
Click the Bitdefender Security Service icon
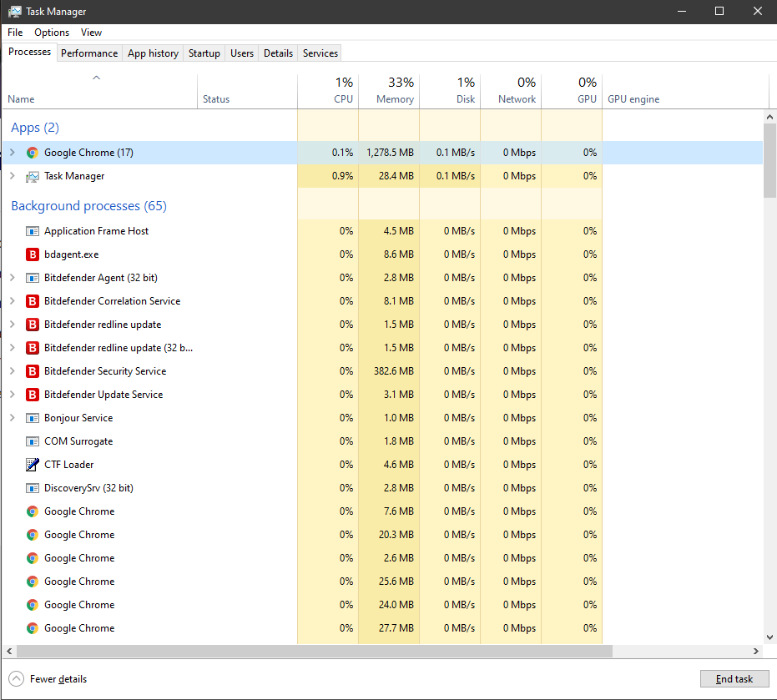pos(33,371)
